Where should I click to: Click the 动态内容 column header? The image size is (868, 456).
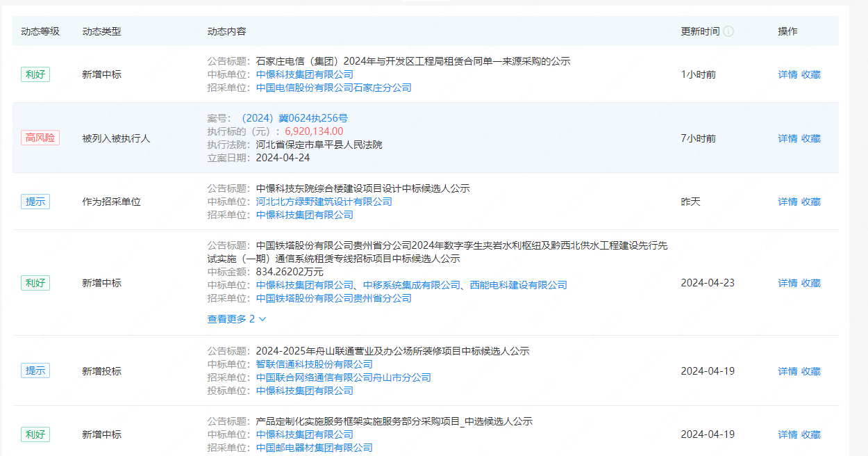pos(226,31)
